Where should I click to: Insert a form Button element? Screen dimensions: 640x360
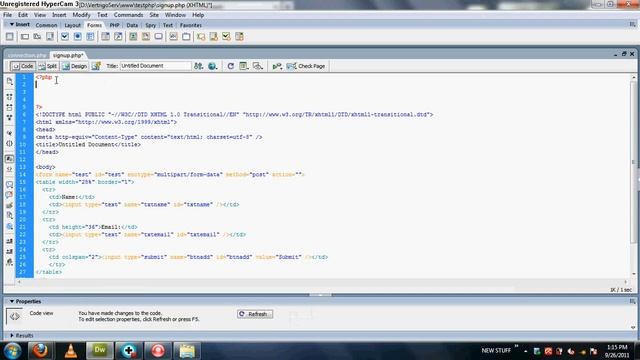coord(158,37)
